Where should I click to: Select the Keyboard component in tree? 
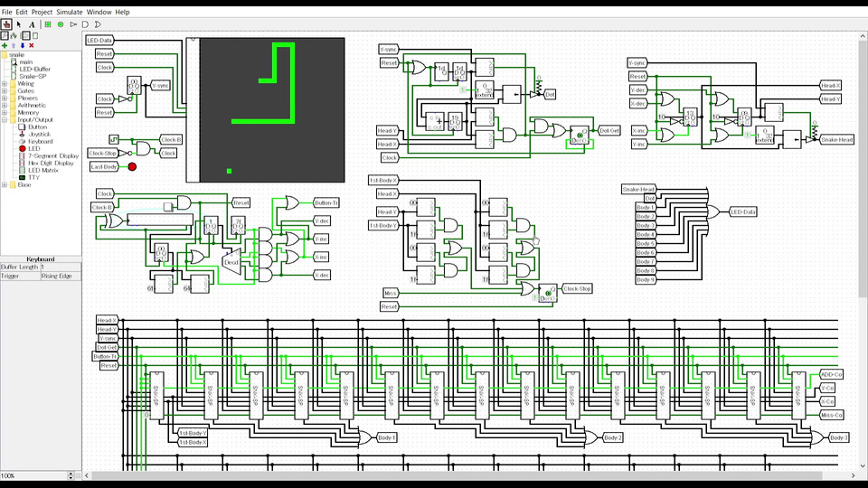click(x=41, y=141)
